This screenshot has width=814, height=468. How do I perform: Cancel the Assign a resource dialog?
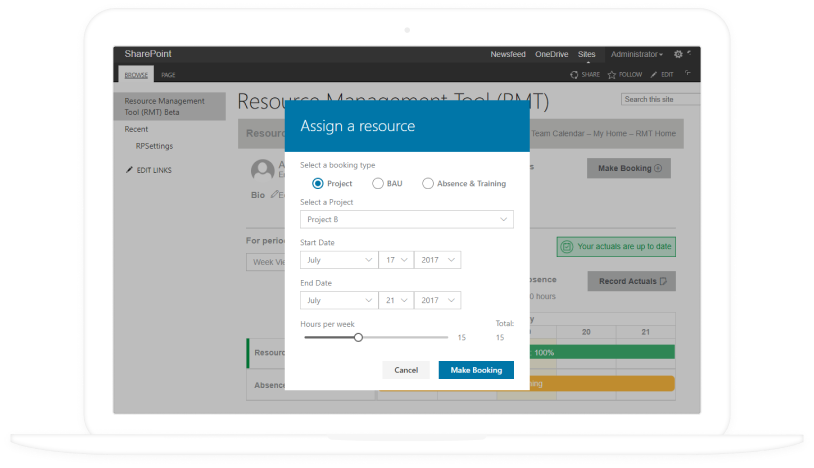click(x=406, y=370)
